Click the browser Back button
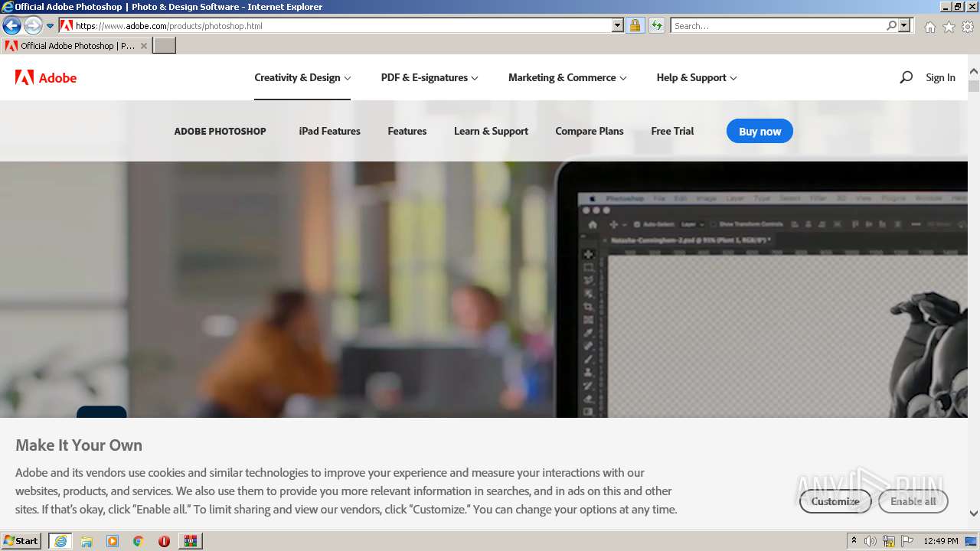The height and width of the screenshot is (551, 980). pyautogui.click(x=11, y=25)
